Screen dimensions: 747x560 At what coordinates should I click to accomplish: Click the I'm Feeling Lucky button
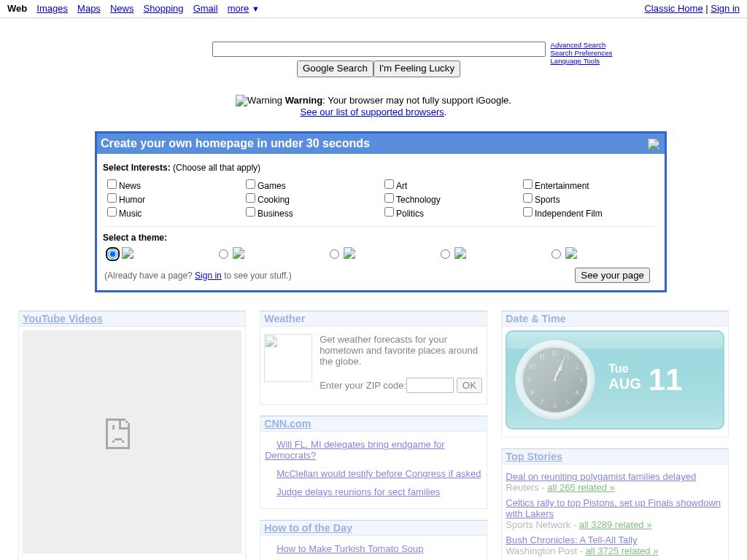[417, 69]
